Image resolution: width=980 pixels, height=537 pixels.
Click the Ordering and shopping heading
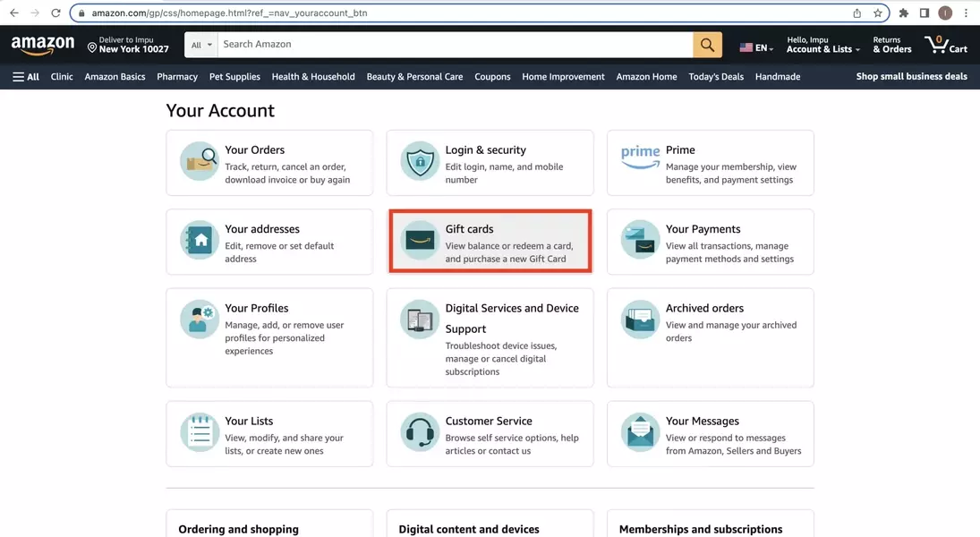pyautogui.click(x=239, y=529)
